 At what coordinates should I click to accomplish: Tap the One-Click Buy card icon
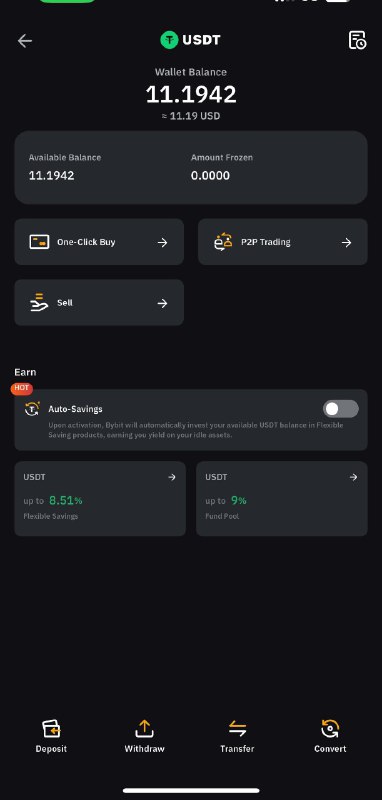(x=39, y=242)
